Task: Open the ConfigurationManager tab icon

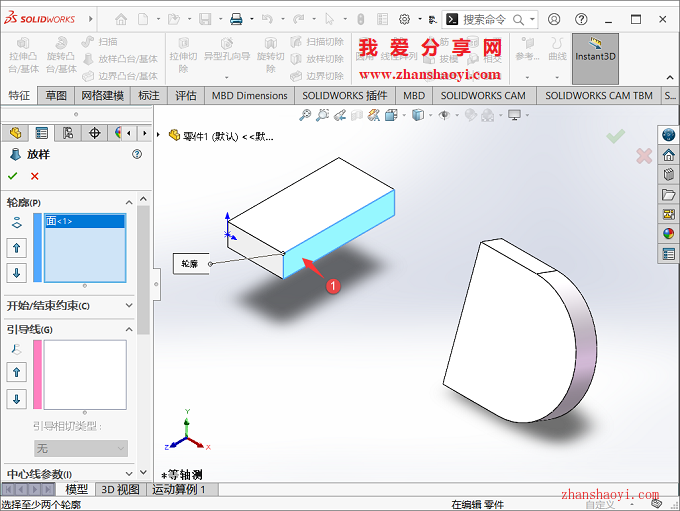Action: tap(68, 133)
